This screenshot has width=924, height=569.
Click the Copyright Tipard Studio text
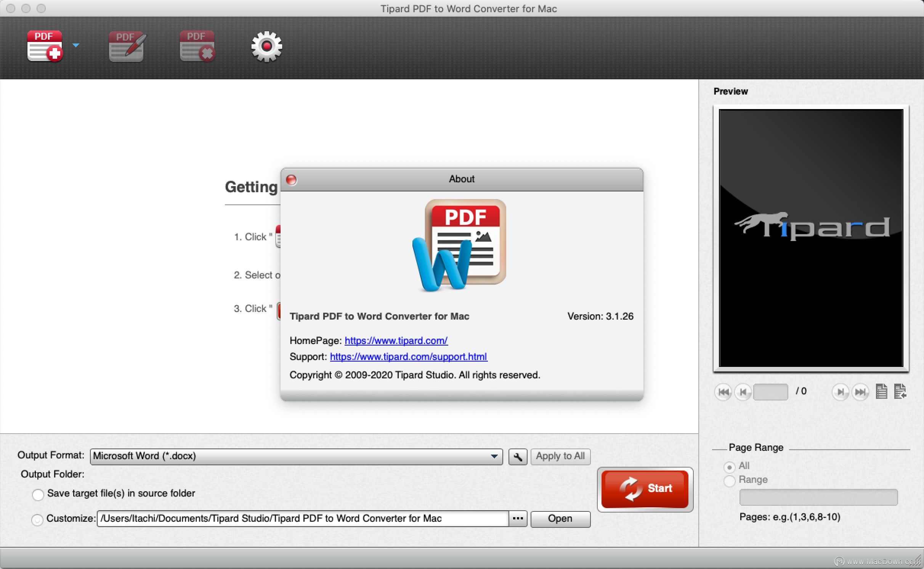[x=415, y=375]
